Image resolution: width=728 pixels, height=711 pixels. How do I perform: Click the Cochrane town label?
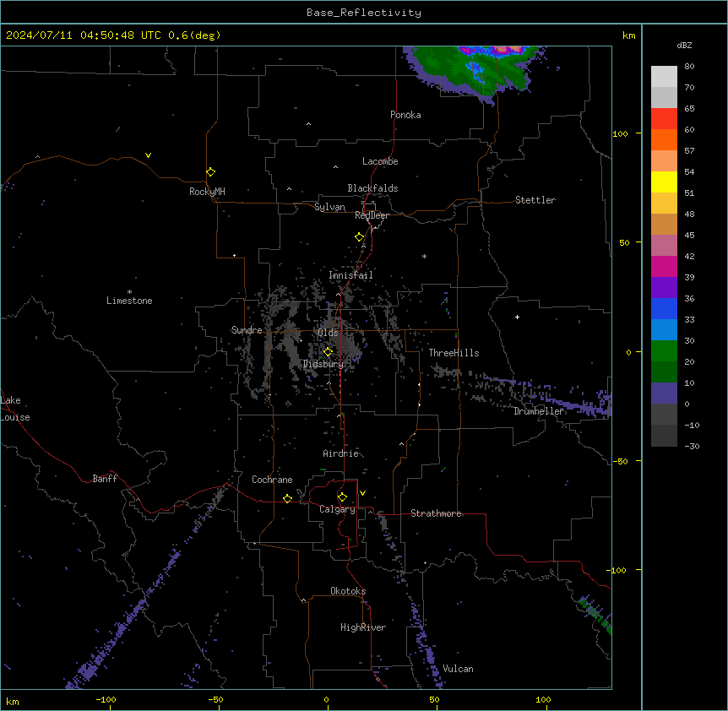click(272, 480)
